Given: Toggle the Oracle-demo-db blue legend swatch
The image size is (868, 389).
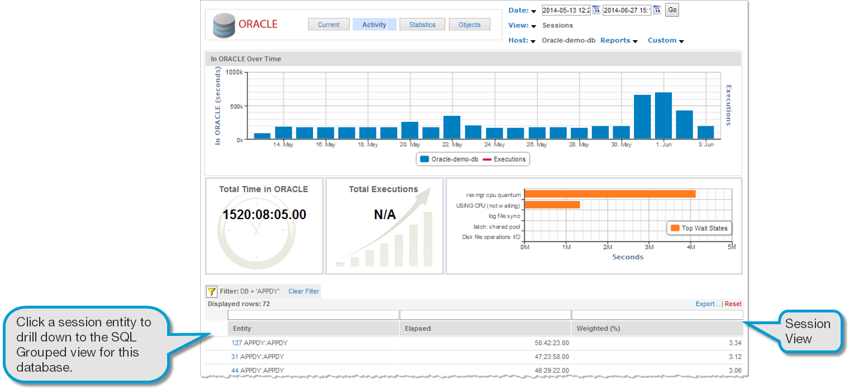Looking at the screenshot, I should [x=425, y=159].
